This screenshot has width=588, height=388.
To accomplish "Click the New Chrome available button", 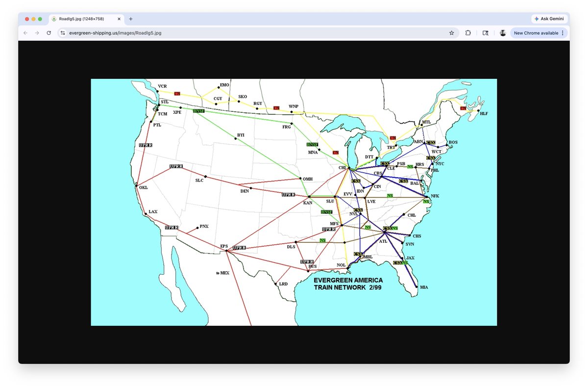I will (x=539, y=33).
